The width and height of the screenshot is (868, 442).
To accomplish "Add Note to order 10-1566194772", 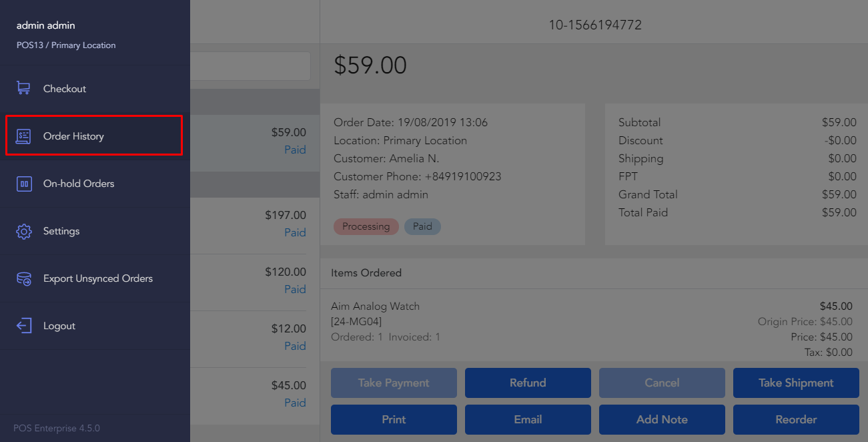I will point(661,419).
